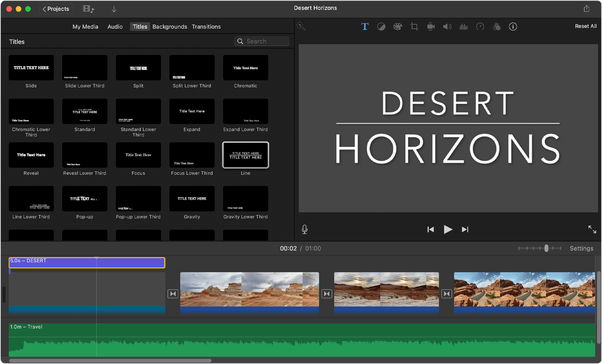Image resolution: width=602 pixels, height=364 pixels.
Task: Play the Desert Horizons preview
Action: [x=448, y=229]
